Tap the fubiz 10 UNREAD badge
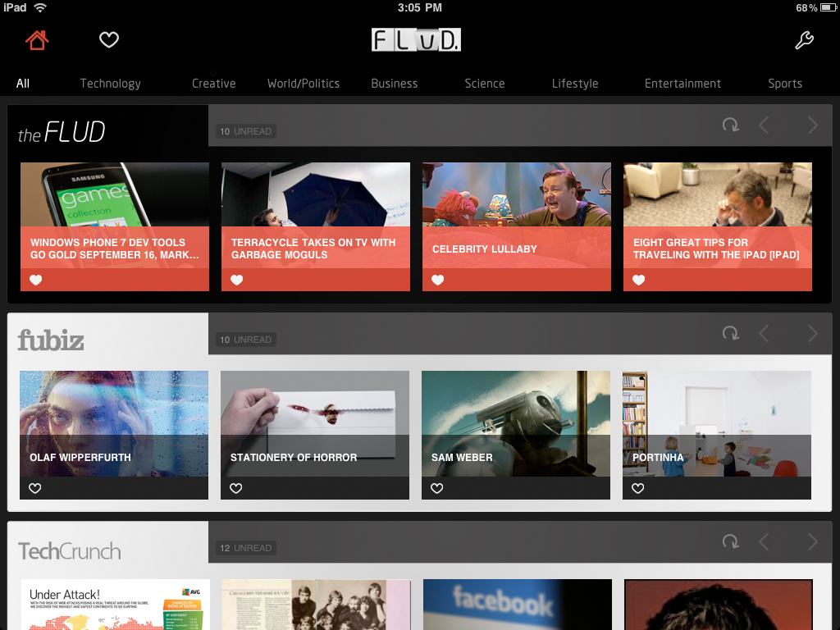840x630 pixels. (x=246, y=340)
